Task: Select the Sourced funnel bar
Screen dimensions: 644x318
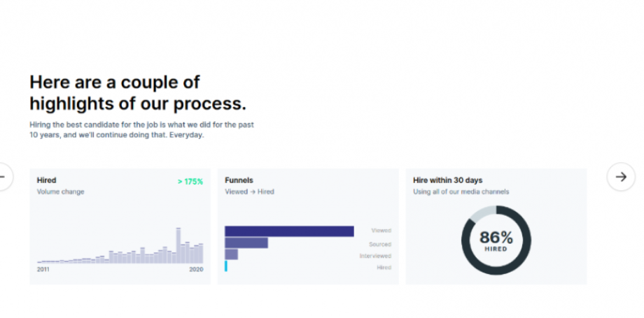Action: click(x=246, y=243)
